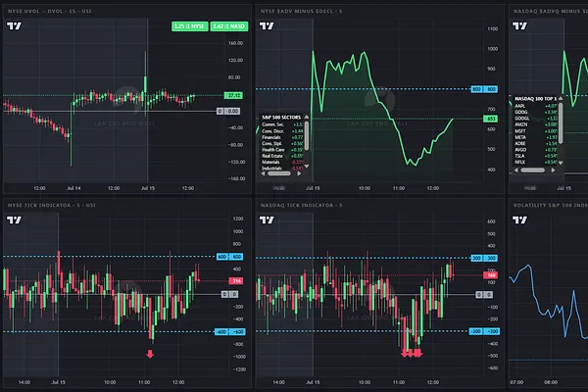Screen dimensions: 588x392
Task: Click the VOLATILITY S&P 500 INDEX chart title
Action: point(551,206)
